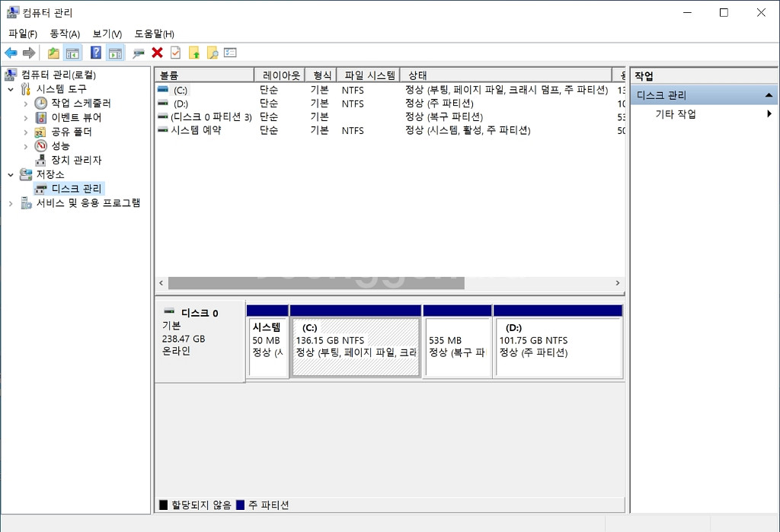Viewport: 780px width, 532px height.
Task: Click the volume list scrollbar left arrow
Action: [x=161, y=283]
